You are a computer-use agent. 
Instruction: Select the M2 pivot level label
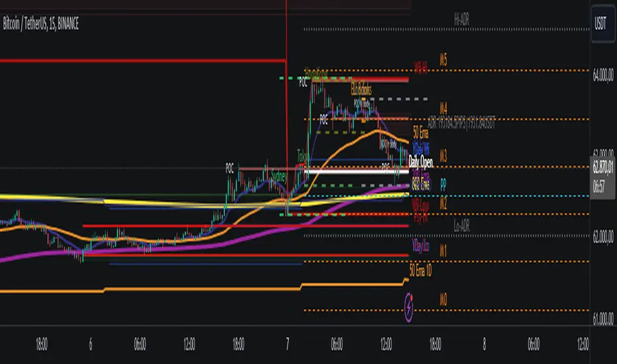[x=444, y=203]
